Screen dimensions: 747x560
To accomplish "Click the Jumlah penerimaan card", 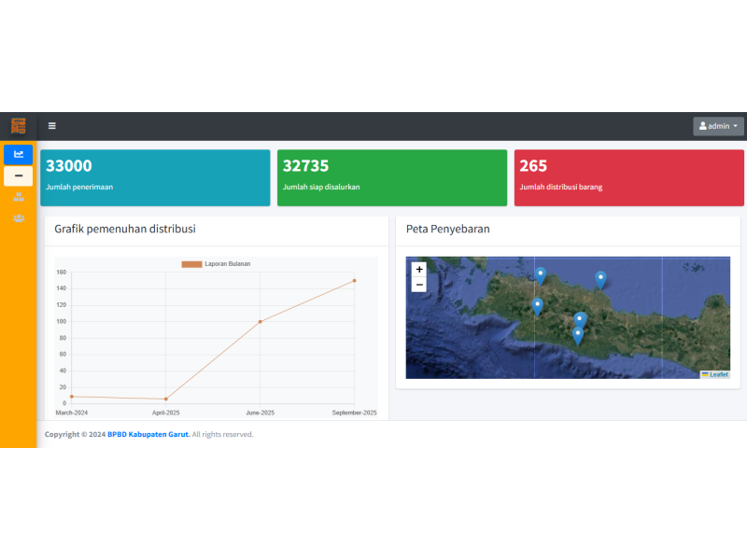I will [x=155, y=177].
